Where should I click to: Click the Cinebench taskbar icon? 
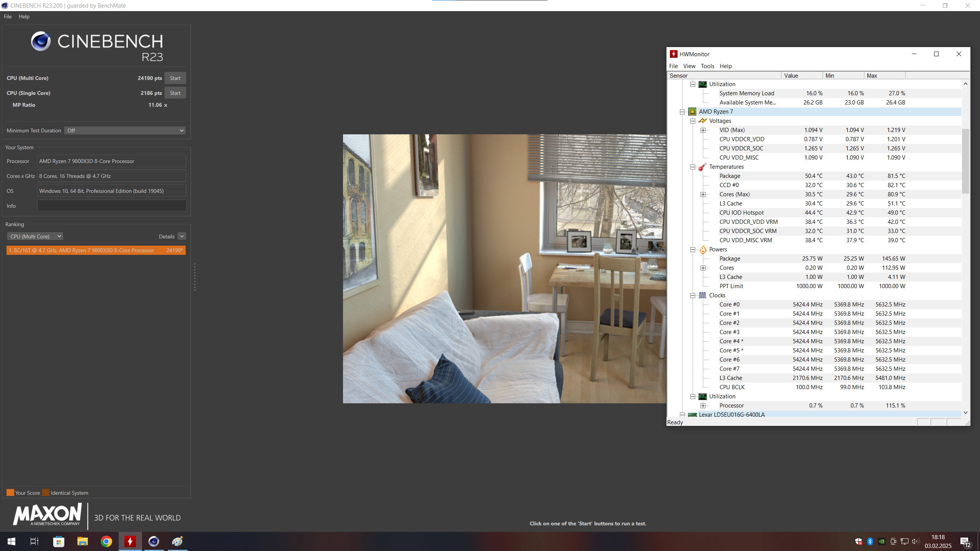pyautogui.click(x=154, y=541)
